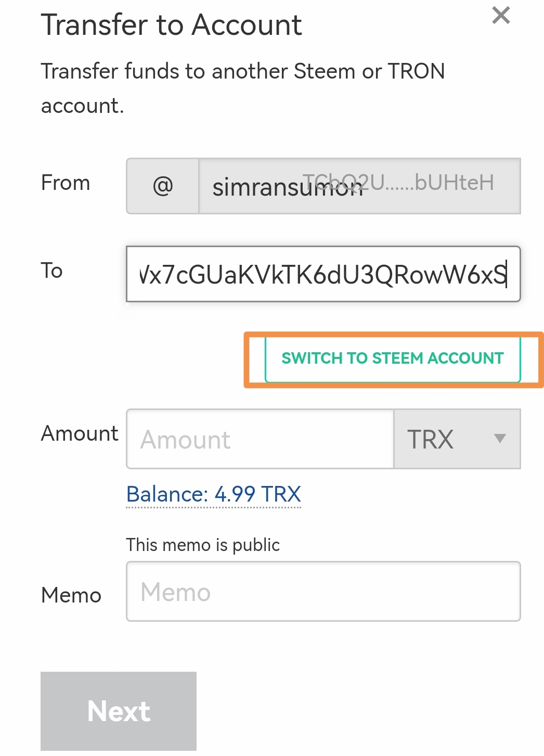This screenshot has width=544, height=756.
Task: Select the TRX currency text
Action: tap(430, 439)
